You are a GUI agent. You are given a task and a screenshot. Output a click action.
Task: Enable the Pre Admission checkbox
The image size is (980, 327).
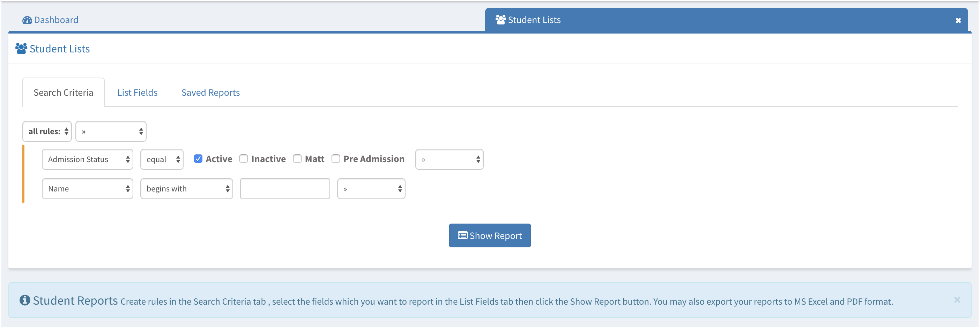pyautogui.click(x=335, y=159)
